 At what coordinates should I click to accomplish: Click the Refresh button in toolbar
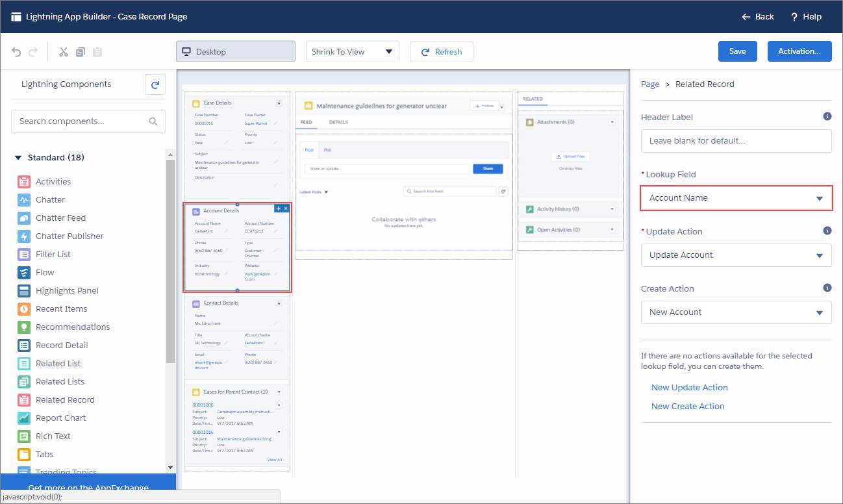pos(442,52)
